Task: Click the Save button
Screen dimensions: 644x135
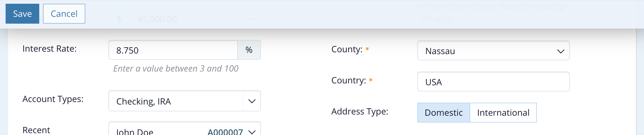Action: [x=22, y=14]
